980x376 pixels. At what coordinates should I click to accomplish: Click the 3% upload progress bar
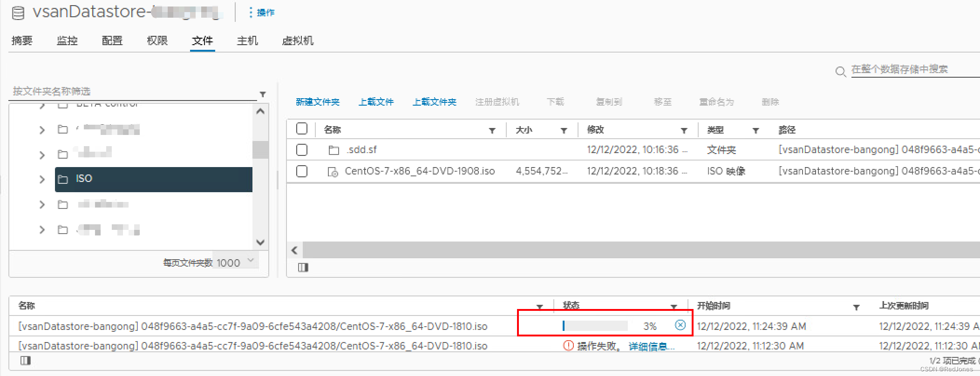tap(595, 326)
